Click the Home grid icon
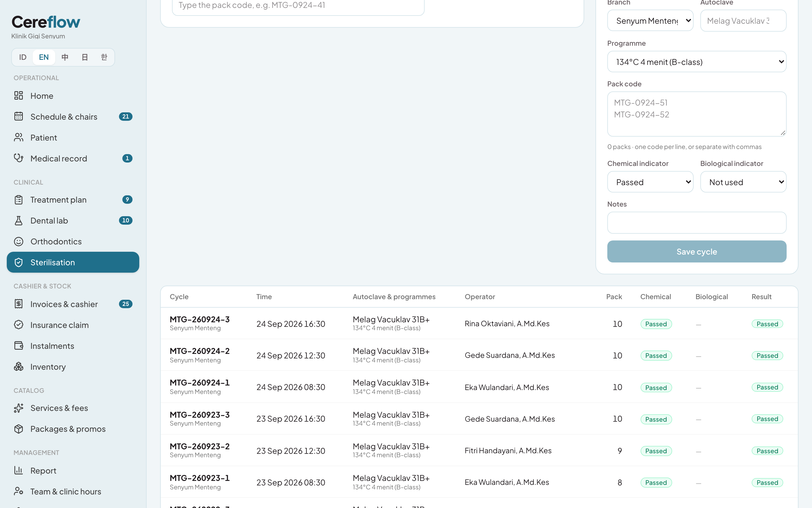This screenshot has width=812, height=508. click(18, 96)
